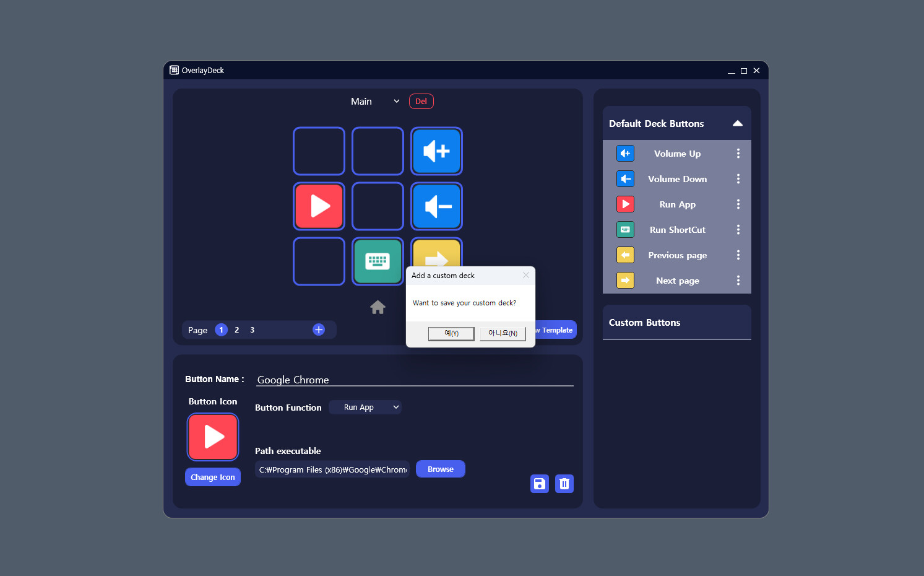Open options menu for Volume Up entry
This screenshot has width=924, height=576.
738,154
